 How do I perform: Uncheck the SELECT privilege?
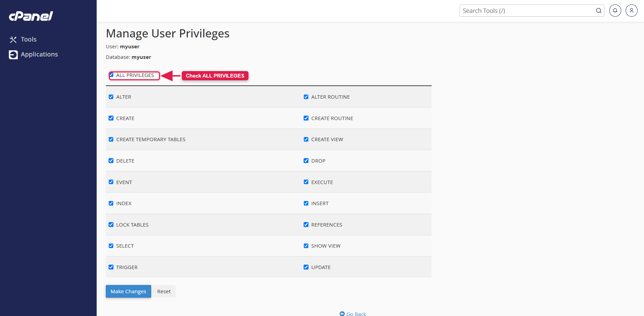point(111,246)
